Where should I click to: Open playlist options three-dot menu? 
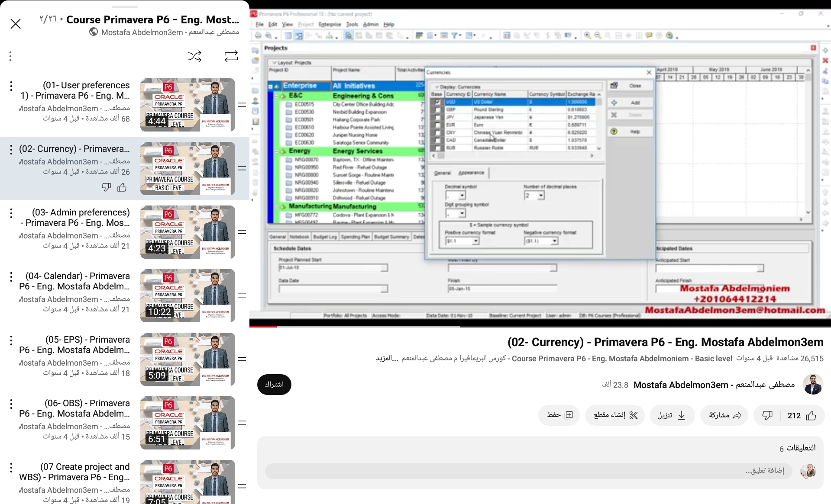coord(10,56)
